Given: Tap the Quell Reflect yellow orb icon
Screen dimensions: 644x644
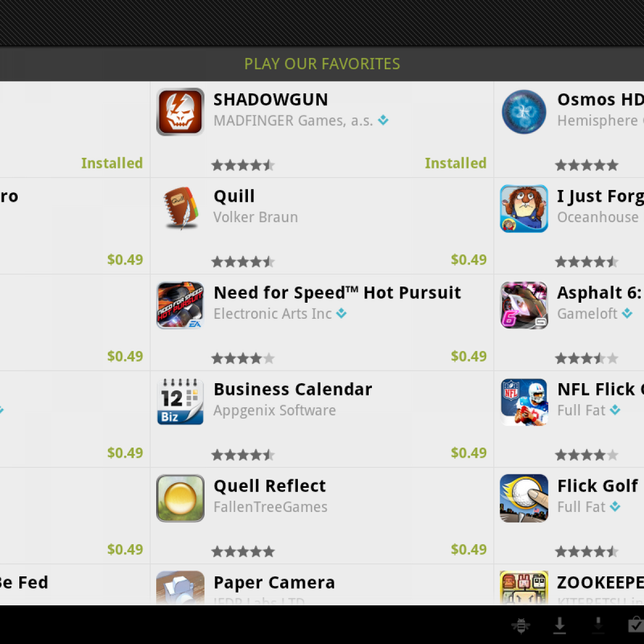Looking at the screenshot, I should pyautogui.click(x=180, y=498).
